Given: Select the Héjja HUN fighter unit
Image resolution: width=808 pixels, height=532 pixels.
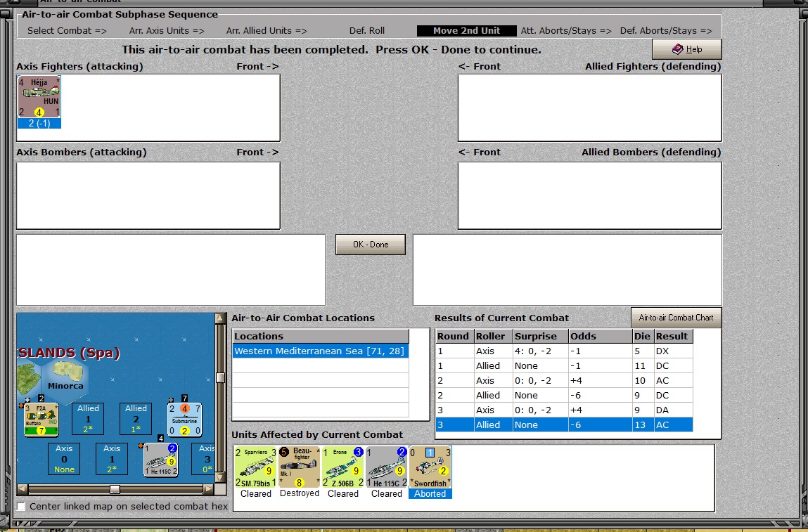Looking at the screenshot, I should click(39, 98).
